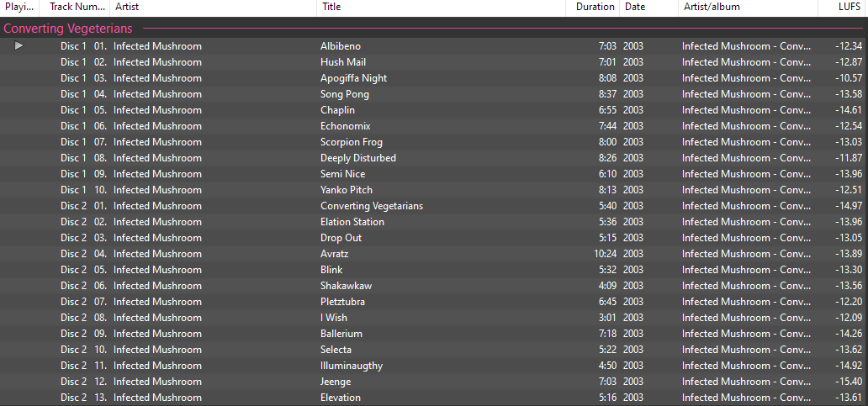Click the 10:24 duration of Avratz

point(604,254)
